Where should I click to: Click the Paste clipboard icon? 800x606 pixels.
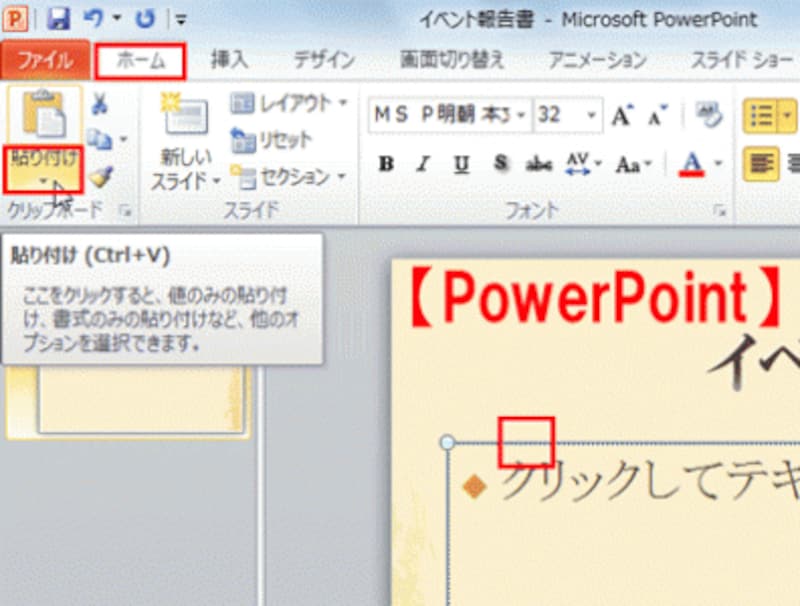pos(44,115)
